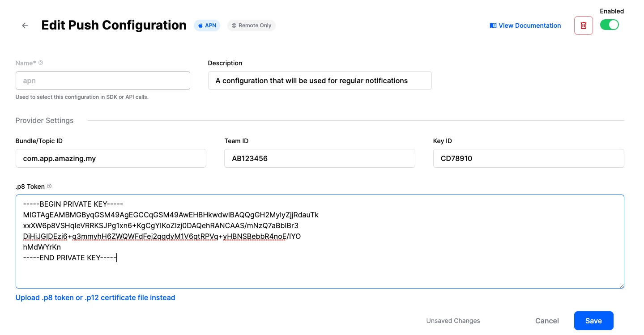This screenshot has width=644, height=335.
Task: Focus the Key ID field
Action: [x=528, y=158]
